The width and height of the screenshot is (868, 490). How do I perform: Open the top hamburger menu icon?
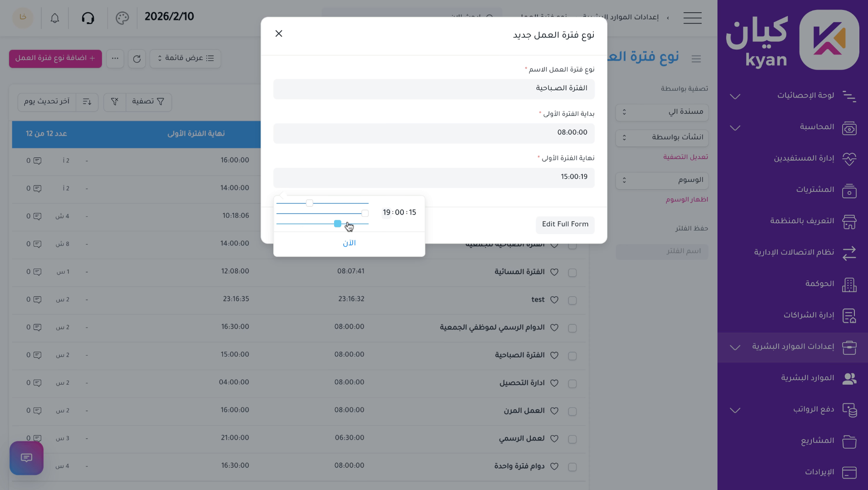tap(692, 18)
